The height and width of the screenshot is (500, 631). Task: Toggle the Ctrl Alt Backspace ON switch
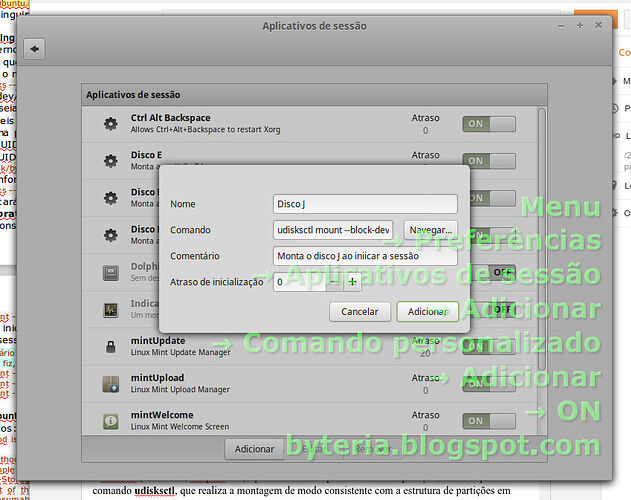[489, 124]
